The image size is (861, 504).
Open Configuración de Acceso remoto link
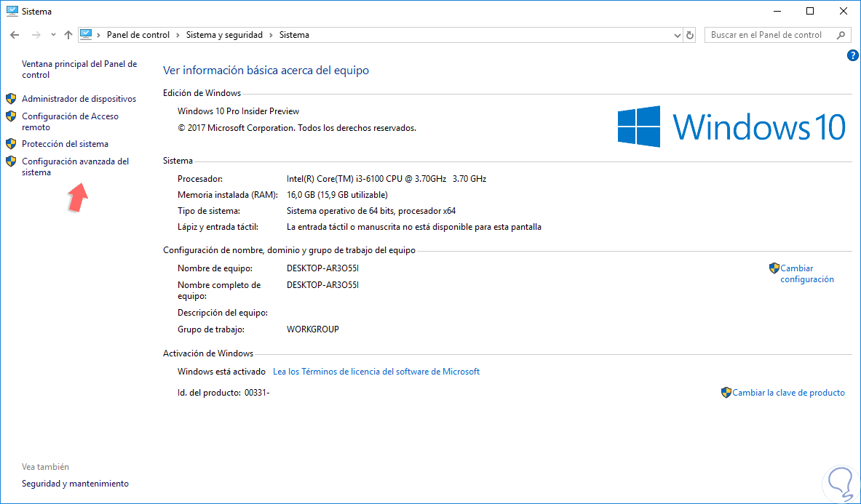(x=71, y=121)
